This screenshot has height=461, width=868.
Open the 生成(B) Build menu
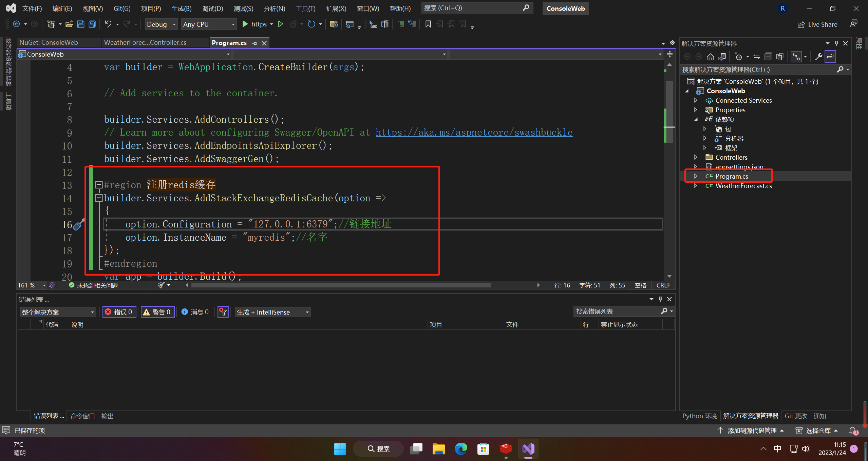tap(182, 8)
